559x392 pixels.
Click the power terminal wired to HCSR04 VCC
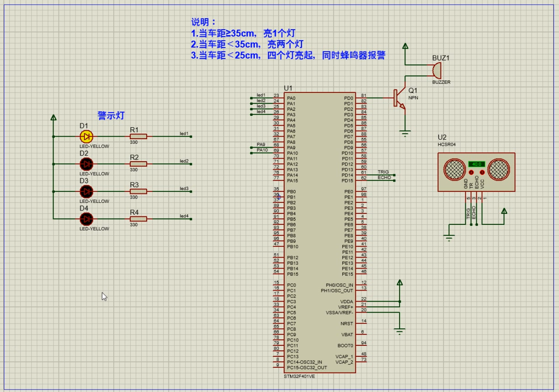pyautogui.click(x=504, y=211)
